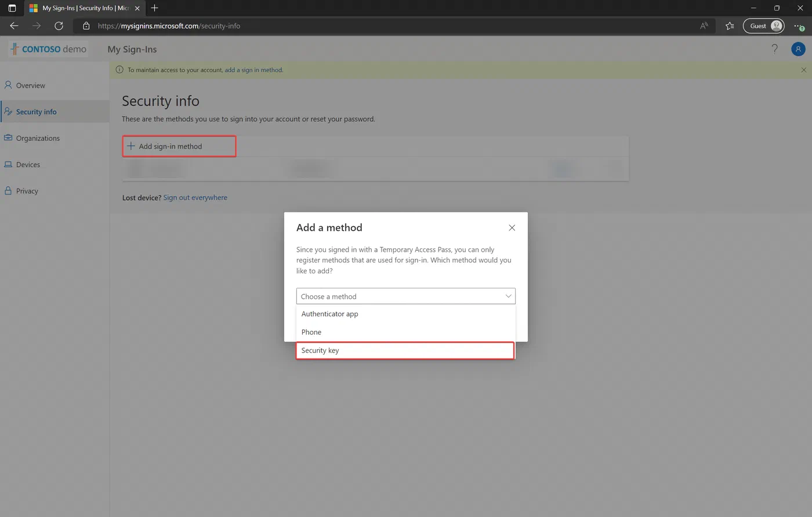Click the Guest profile button

point(764,26)
